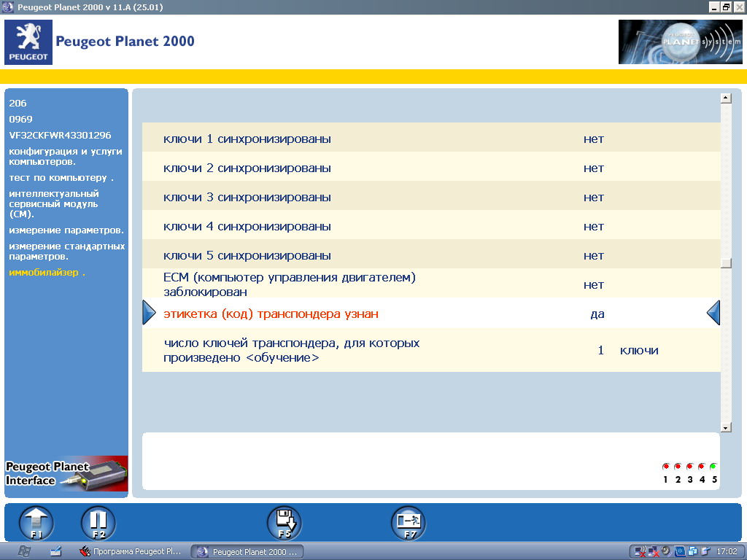Click the title bar application icon

point(8,7)
